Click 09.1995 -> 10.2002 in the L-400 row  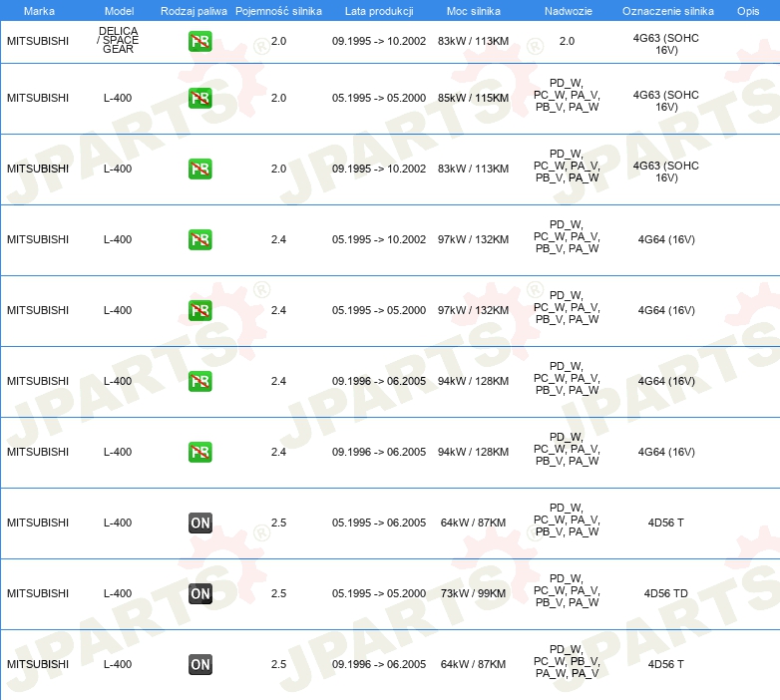379,170
